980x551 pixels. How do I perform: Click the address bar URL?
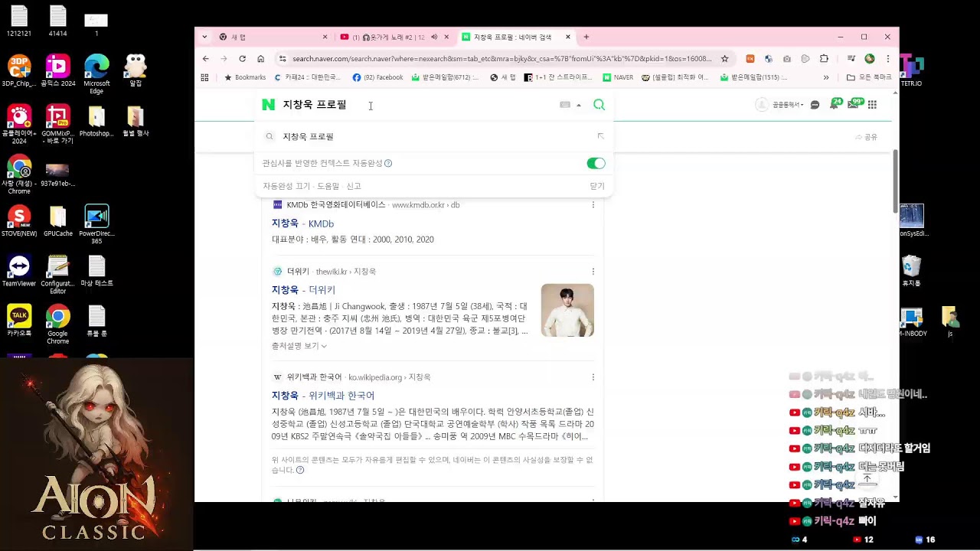(x=501, y=58)
